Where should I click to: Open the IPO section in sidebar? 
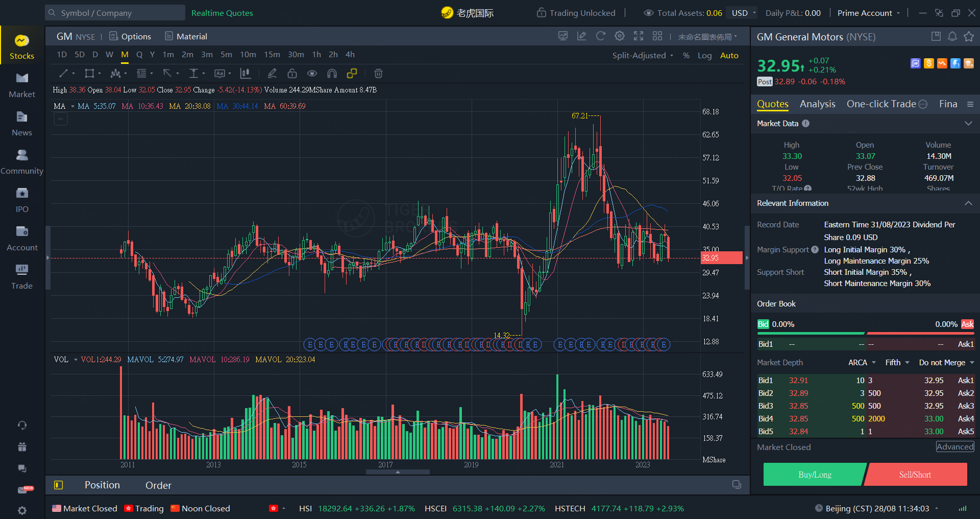[x=22, y=201]
